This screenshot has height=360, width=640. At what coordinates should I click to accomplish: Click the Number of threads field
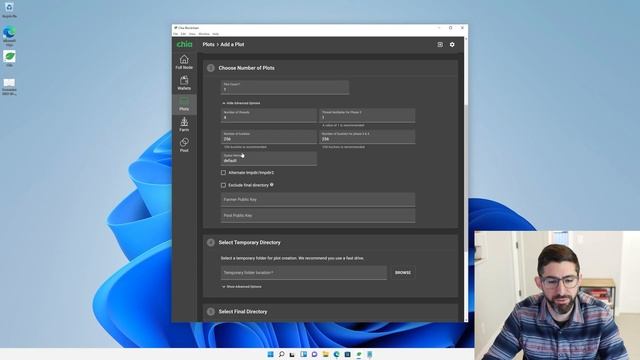coord(269,115)
